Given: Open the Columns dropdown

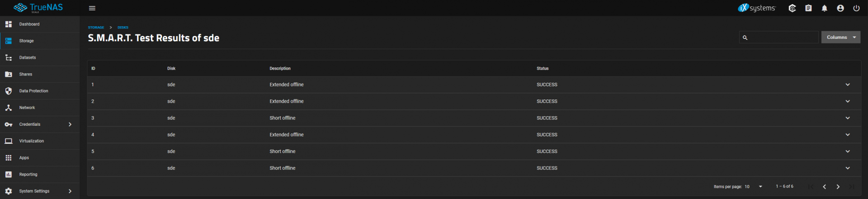Looking at the screenshot, I should pos(840,37).
